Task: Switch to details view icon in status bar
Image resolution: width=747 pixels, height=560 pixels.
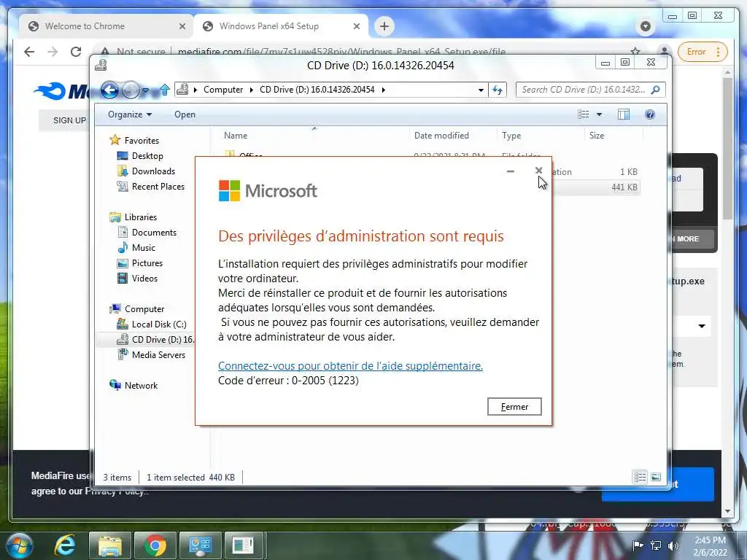Action: [x=640, y=477]
